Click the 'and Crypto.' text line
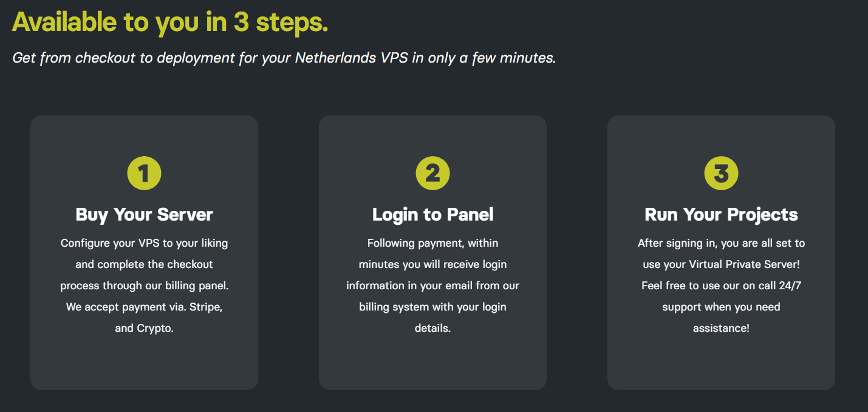The image size is (868, 412). (144, 328)
